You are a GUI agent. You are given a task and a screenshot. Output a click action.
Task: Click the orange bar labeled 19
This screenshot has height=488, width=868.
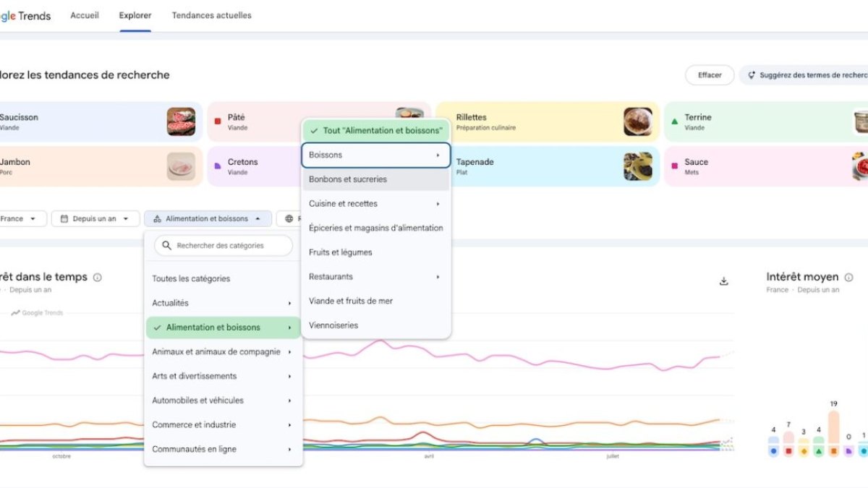tap(834, 427)
